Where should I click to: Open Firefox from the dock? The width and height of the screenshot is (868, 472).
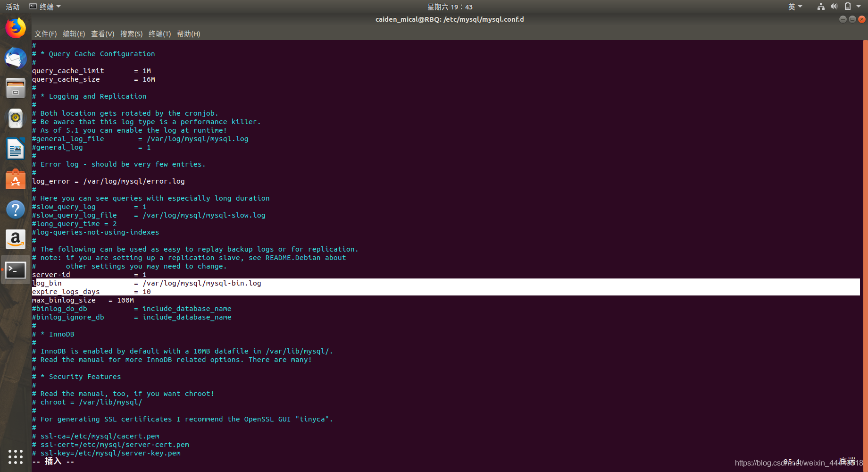[x=16, y=28]
